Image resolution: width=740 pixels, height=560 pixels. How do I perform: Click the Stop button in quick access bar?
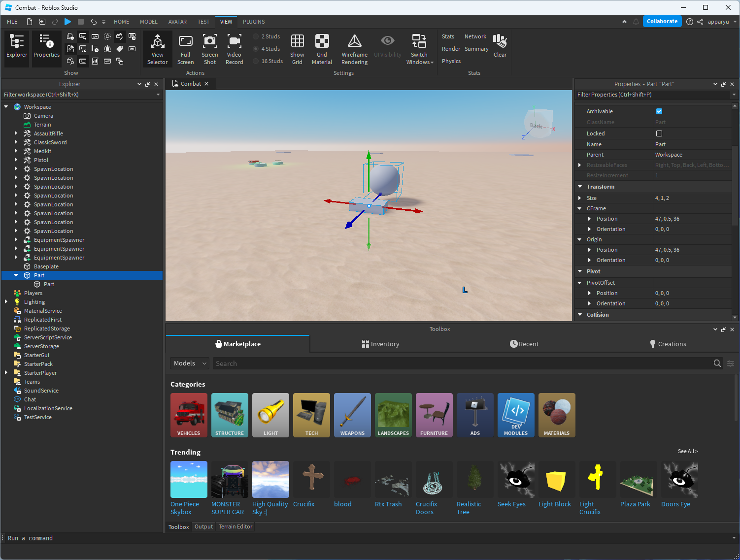point(81,22)
